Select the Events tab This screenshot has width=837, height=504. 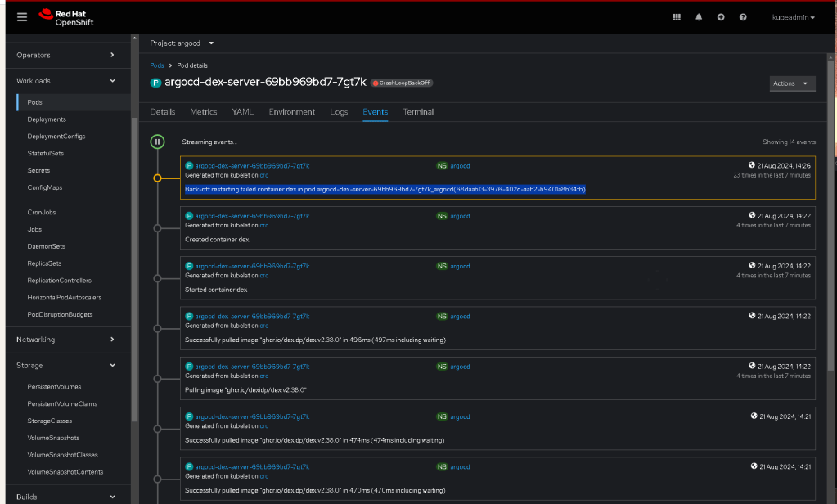376,111
